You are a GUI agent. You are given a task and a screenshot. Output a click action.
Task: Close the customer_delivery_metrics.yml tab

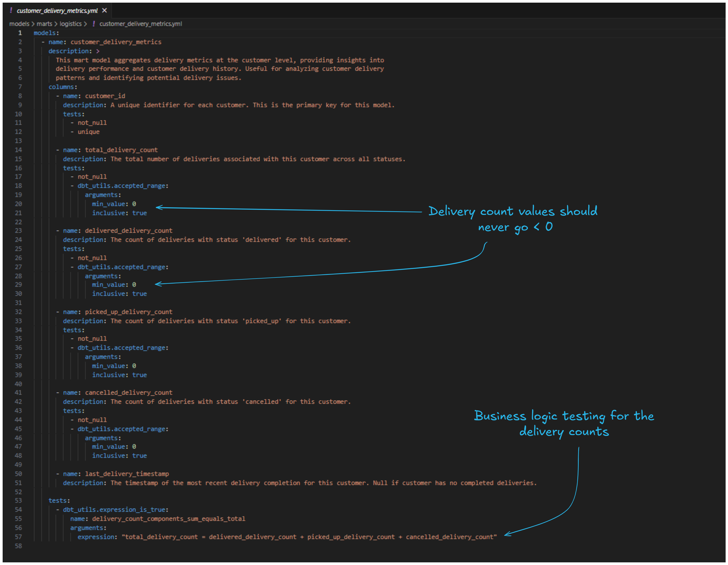point(104,11)
